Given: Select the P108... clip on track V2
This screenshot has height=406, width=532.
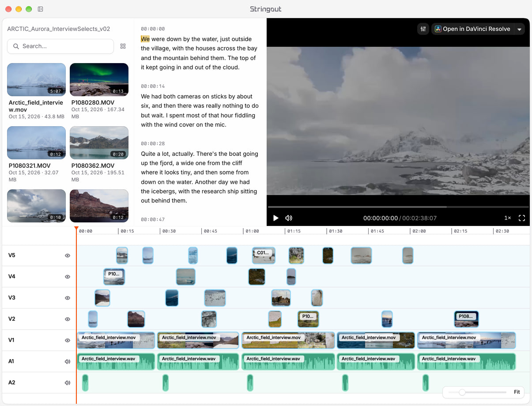Looking at the screenshot, I should click(x=466, y=319).
